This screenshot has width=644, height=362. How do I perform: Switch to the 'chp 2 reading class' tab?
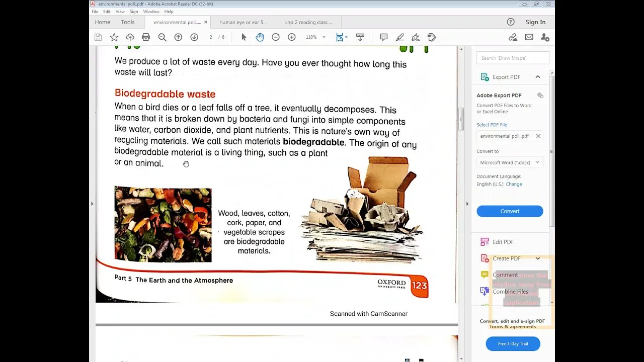(309, 22)
